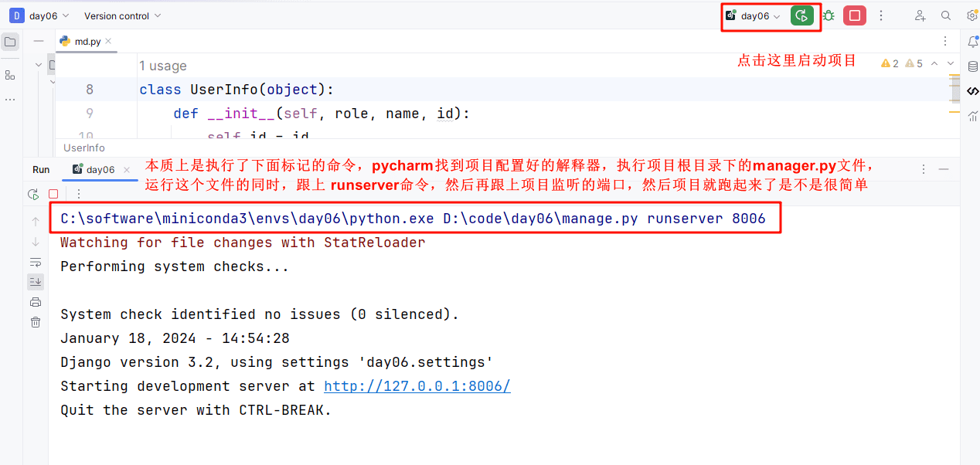The image size is (980, 465).
Task: Collapse the top project tree node
Action: click(39, 66)
